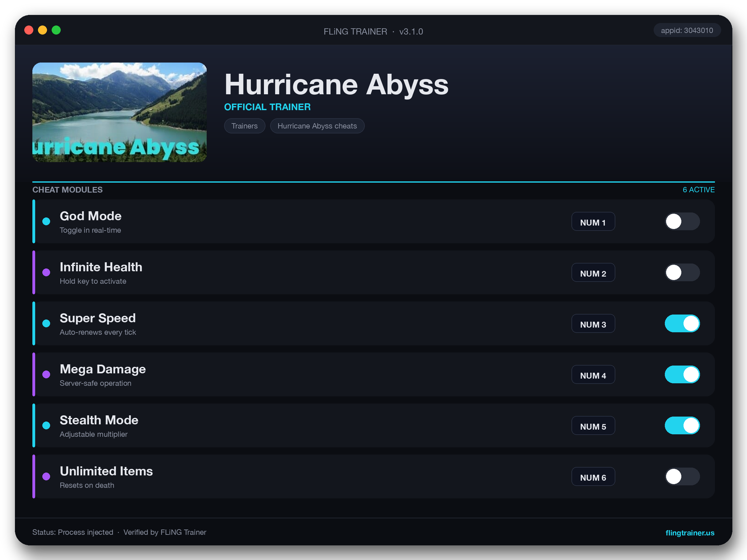Open the Hurricane Abyss cheats tag
This screenshot has height=560, width=747.
click(317, 126)
